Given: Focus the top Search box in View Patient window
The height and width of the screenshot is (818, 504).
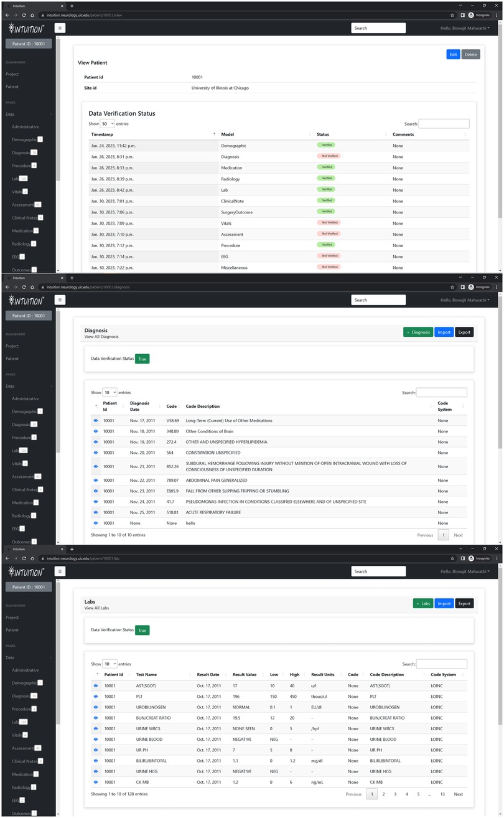Looking at the screenshot, I should tap(378, 28).
